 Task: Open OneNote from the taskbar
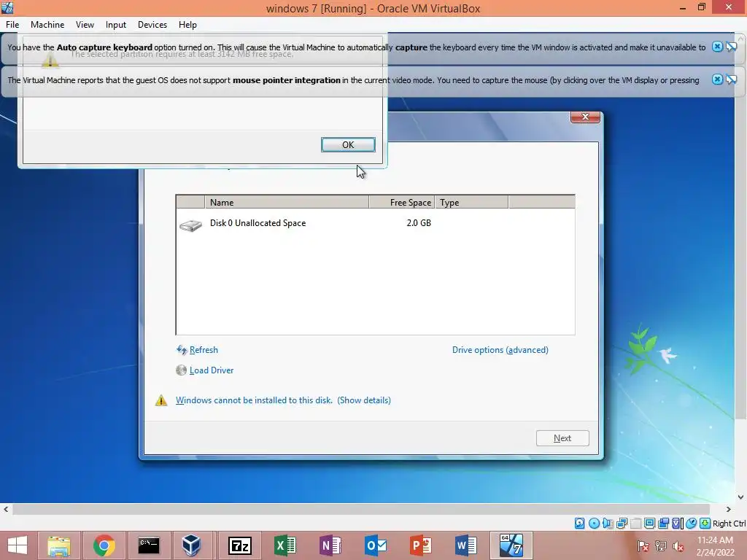coord(330,545)
